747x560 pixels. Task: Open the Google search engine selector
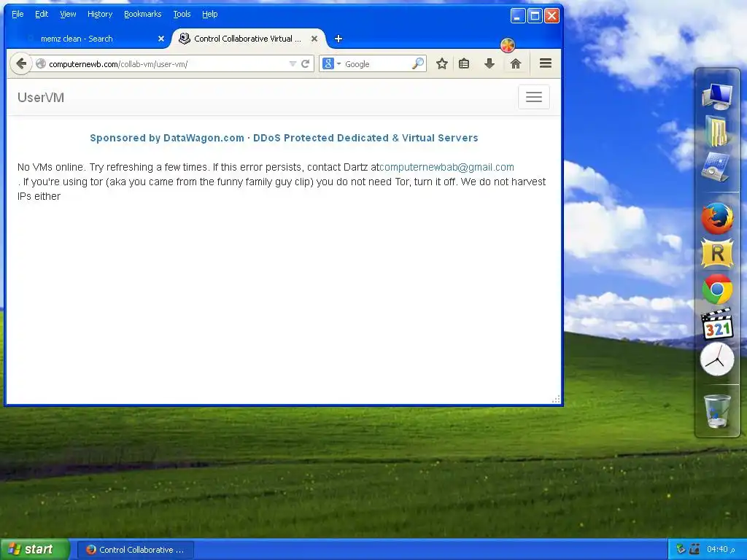332,63
